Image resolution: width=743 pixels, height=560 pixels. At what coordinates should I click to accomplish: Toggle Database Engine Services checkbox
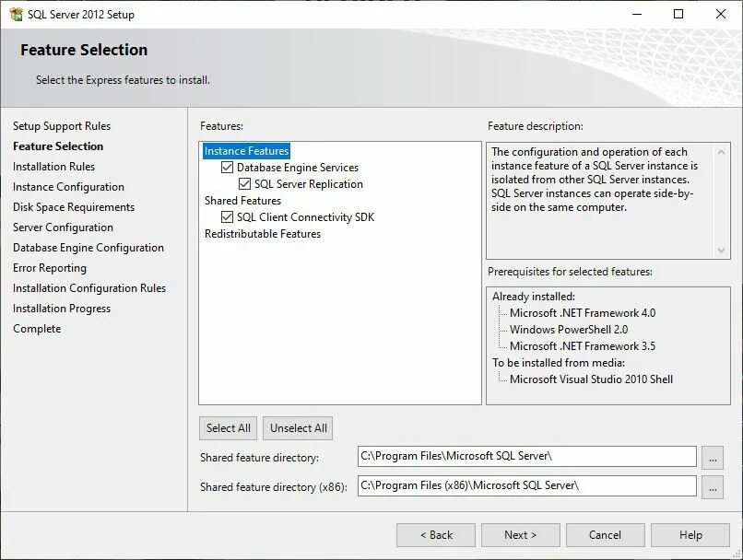(227, 167)
